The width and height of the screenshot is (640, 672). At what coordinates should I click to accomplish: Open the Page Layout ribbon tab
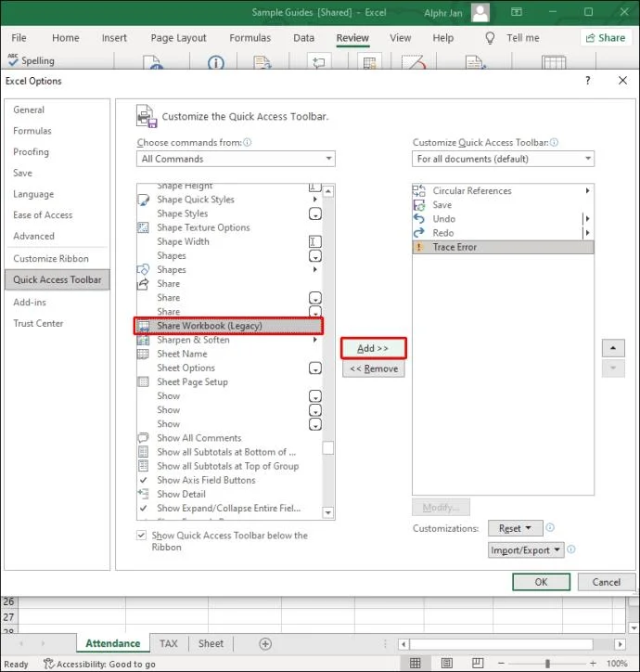[x=178, y=38]
